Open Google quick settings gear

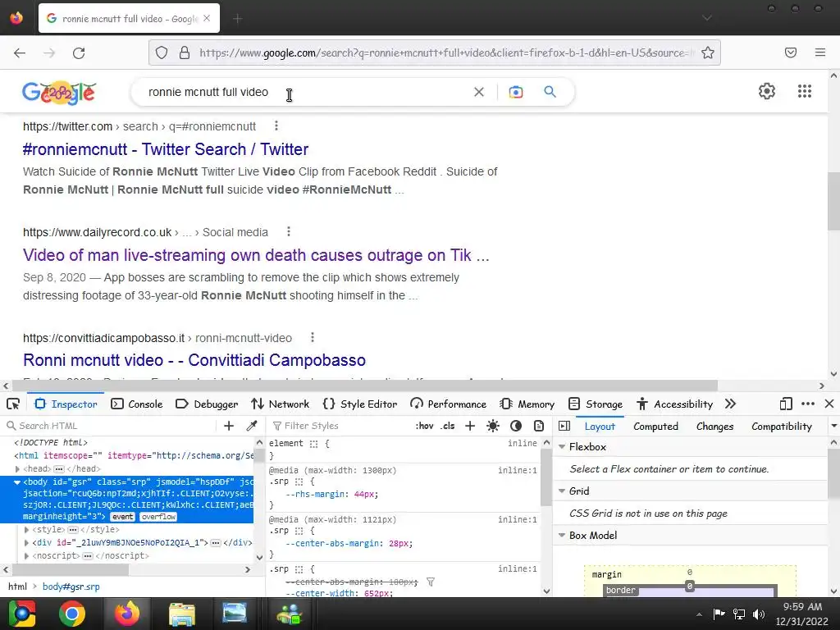pyautogui.click(x=767, y=91)
